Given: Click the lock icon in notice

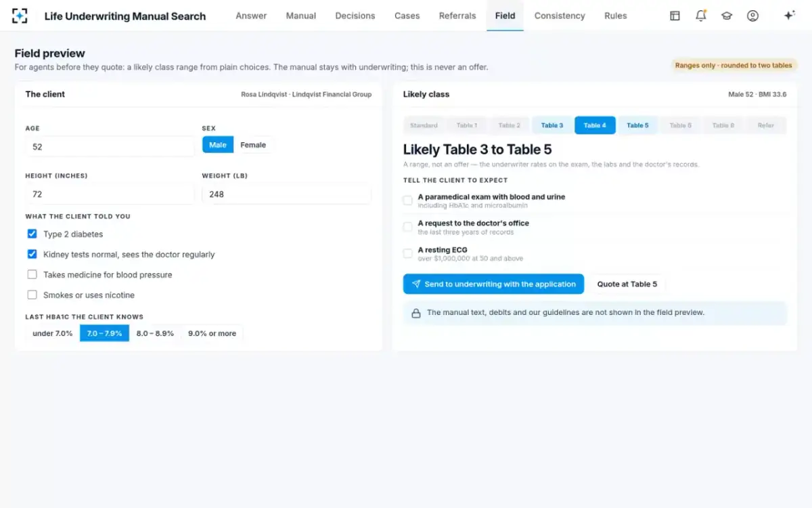Looking at the screenshot, I should 416,313.
